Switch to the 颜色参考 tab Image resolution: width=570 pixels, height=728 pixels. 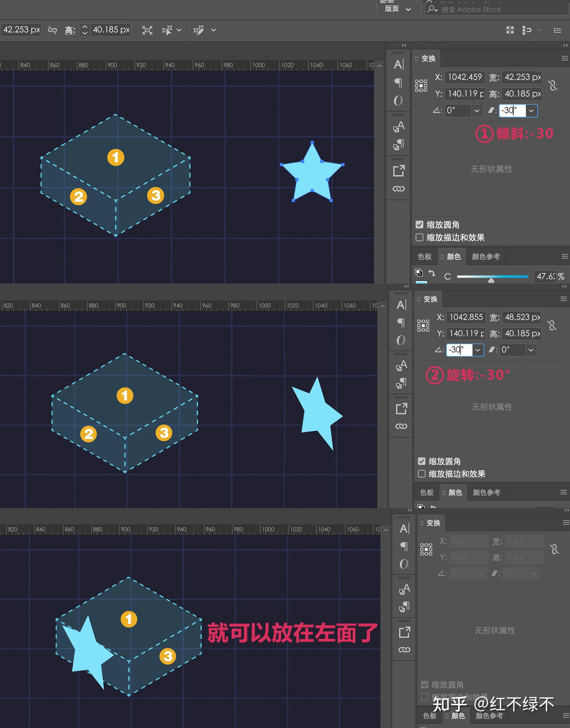click(485, 256)
